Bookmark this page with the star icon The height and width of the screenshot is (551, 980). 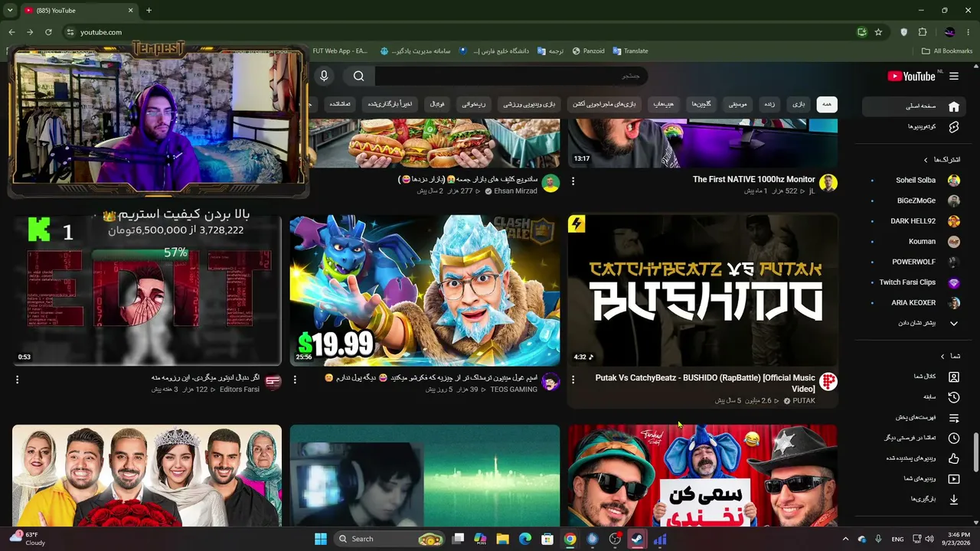coord(878,32)
